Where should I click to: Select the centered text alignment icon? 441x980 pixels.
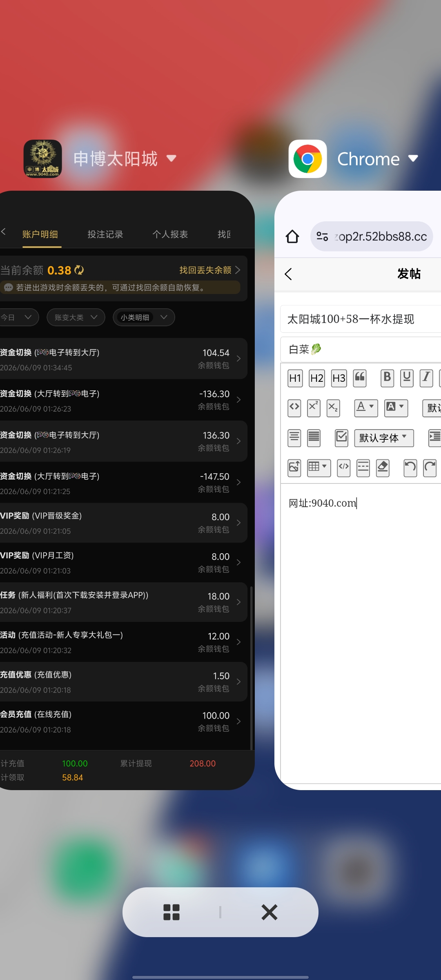[x=294, y=438]
